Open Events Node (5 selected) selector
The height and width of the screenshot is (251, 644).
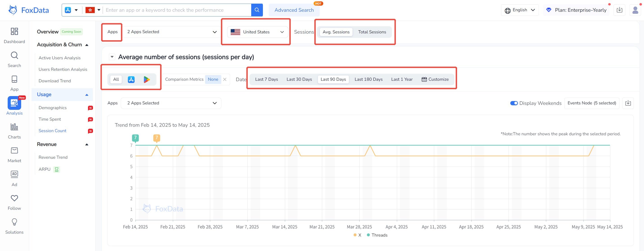point(592,103)
